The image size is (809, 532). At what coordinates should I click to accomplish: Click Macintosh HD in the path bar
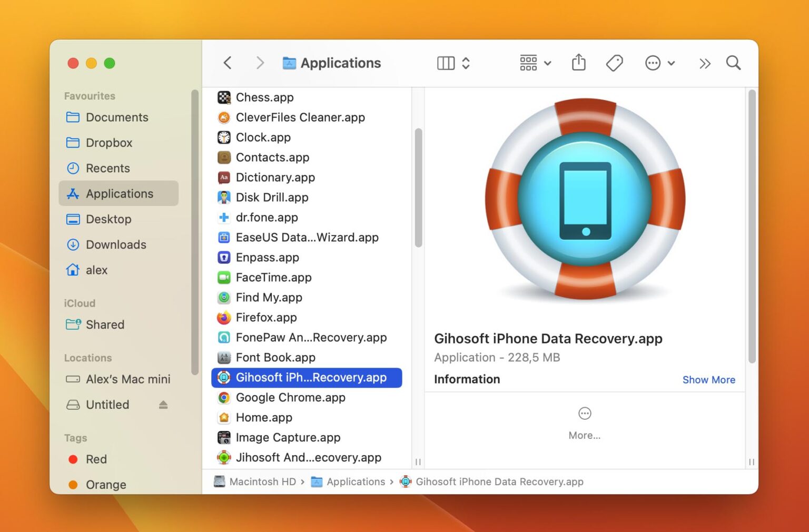[262, 481]
